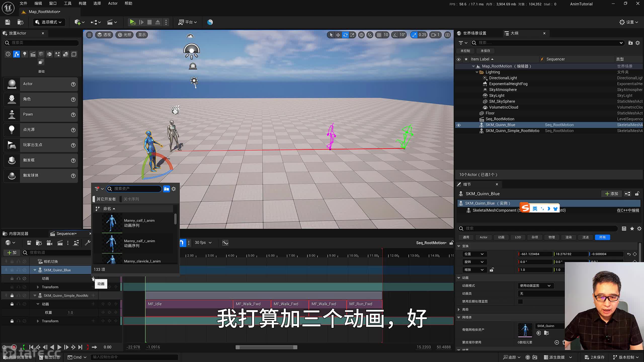Image resolution: width=644 pixels, height=362 pixels.
Task: Toggle viewport grid snapping icon
Action: tap(379, 35)
